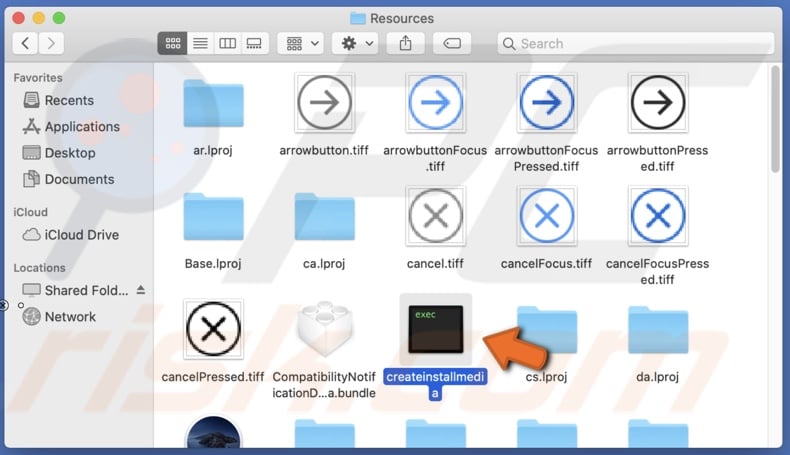Select the arrowbutton.tiff file icon
790x455 pixels.
tap(324, 103)
